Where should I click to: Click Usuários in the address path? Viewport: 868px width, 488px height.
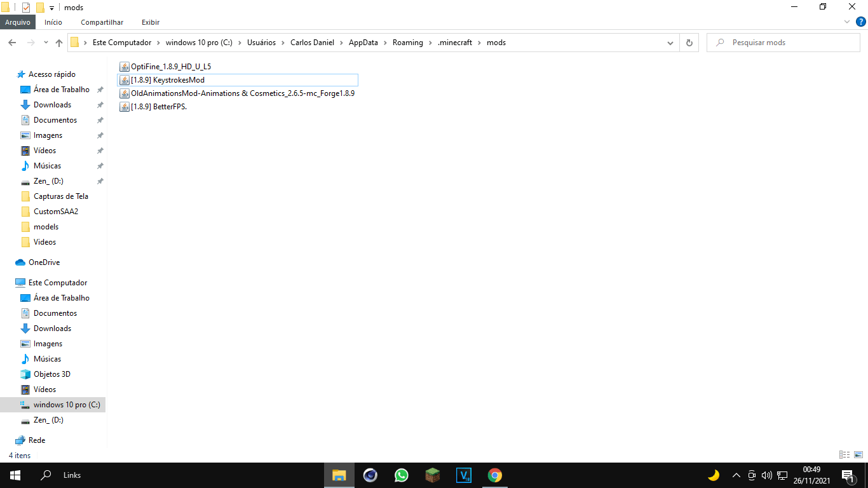(261, 43)
